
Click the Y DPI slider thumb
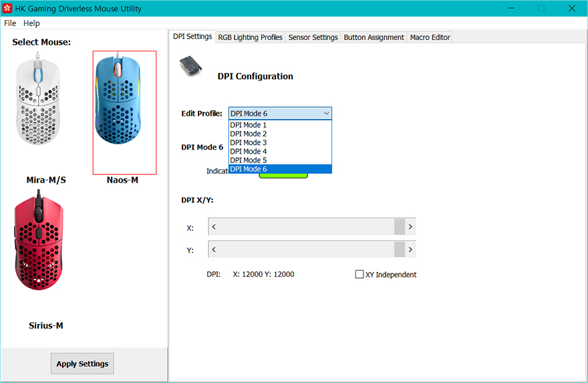(400, 249)
